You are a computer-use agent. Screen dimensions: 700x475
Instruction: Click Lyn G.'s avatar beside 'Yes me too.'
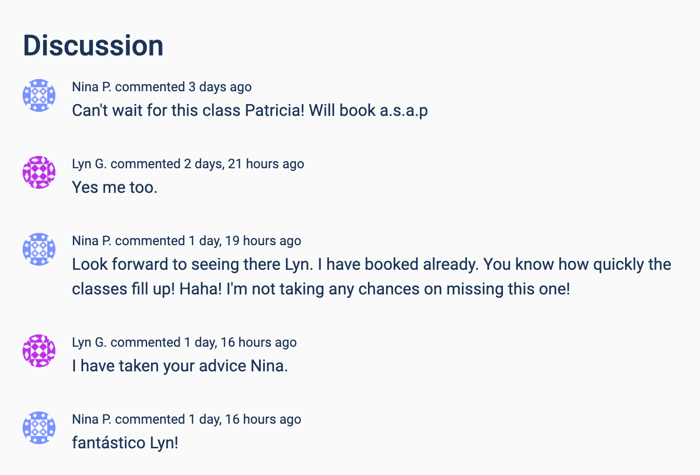coord(39,172)
